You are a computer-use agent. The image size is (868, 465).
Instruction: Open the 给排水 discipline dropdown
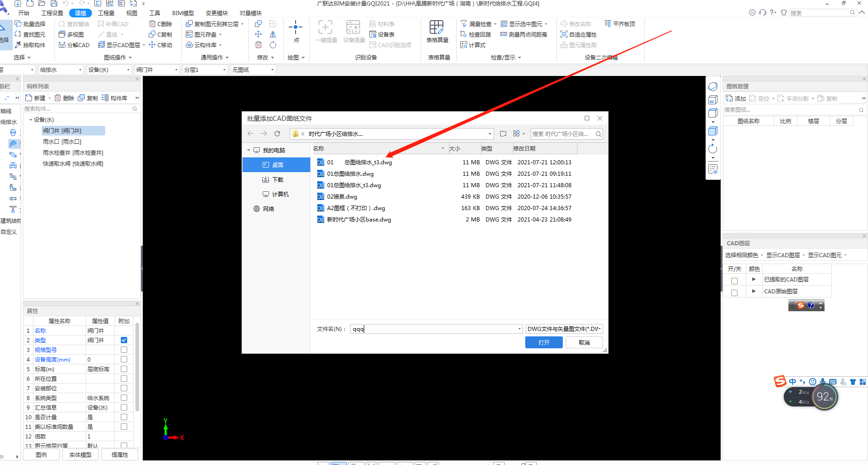[61, 70]
